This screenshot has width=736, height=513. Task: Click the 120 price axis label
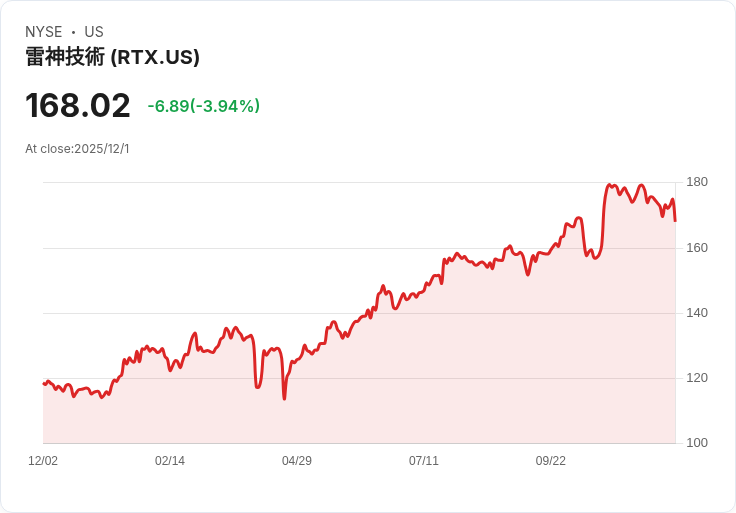click(697, 378)
